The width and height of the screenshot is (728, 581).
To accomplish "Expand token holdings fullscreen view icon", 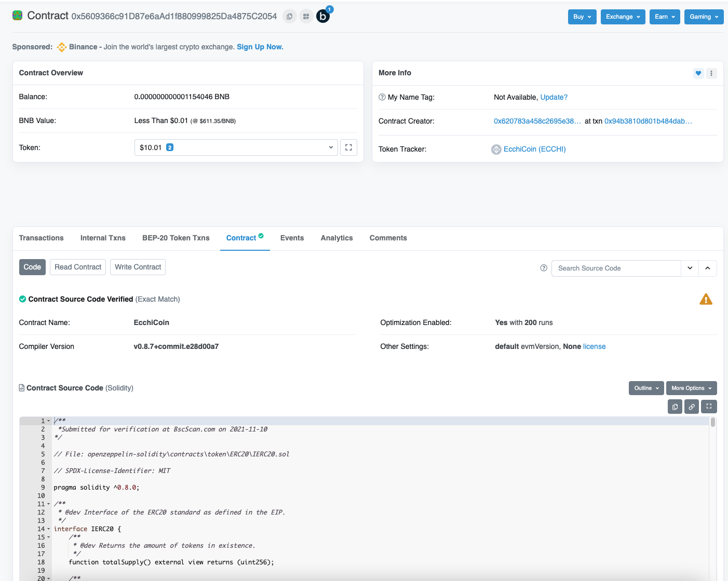I will [348, 147].
